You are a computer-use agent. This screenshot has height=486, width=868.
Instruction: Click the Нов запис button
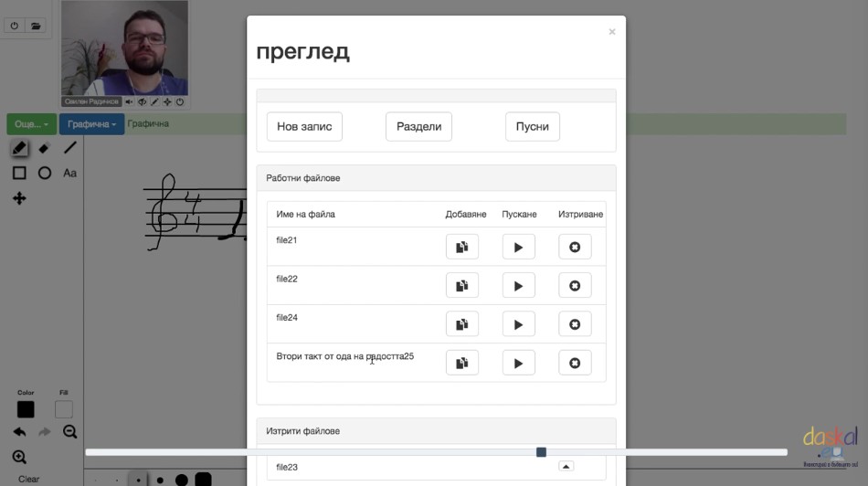[x=304, y=127]
